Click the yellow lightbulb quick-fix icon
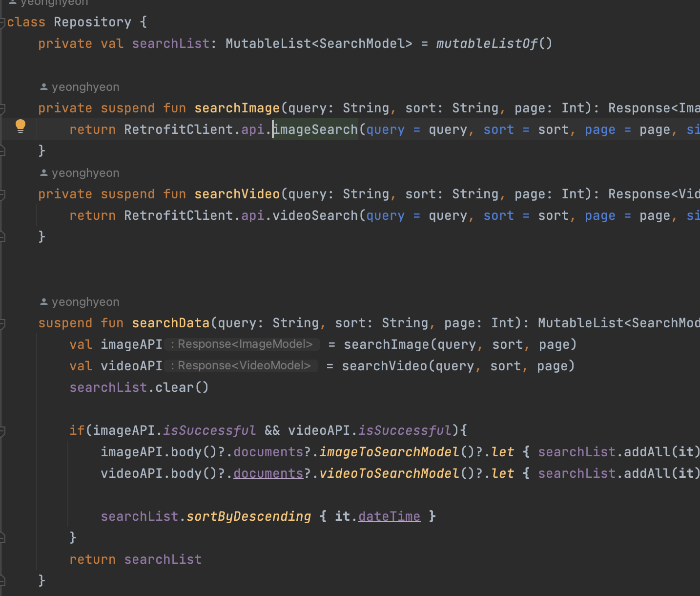This screenshot has height=596, width=700. (x=21, y=126)
